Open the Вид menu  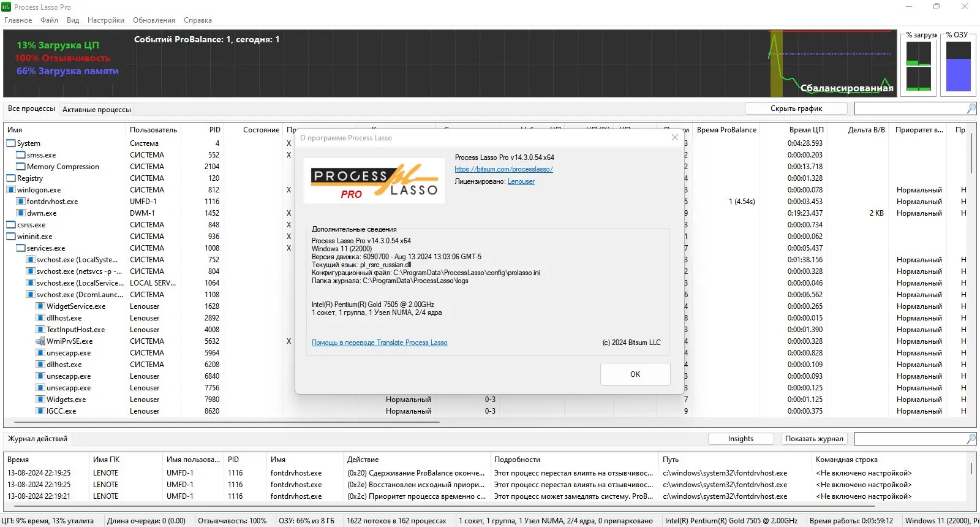click(73, 20)
